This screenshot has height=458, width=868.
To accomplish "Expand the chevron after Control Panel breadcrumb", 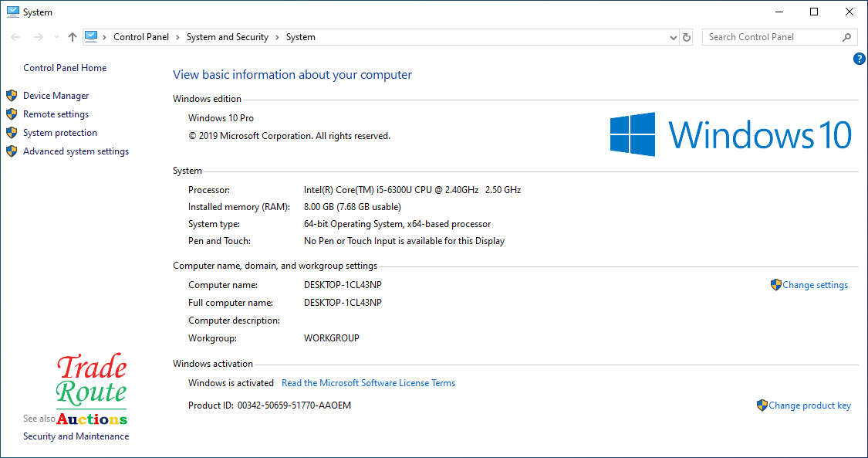I will 177,37.
